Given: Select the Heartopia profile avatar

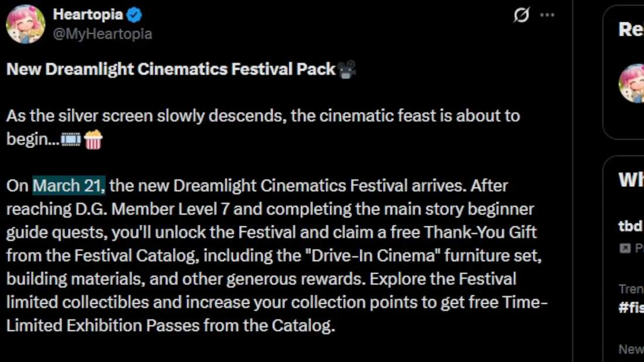Looking at the screenshot, I should pyautogui.click(x=26, y=23).
